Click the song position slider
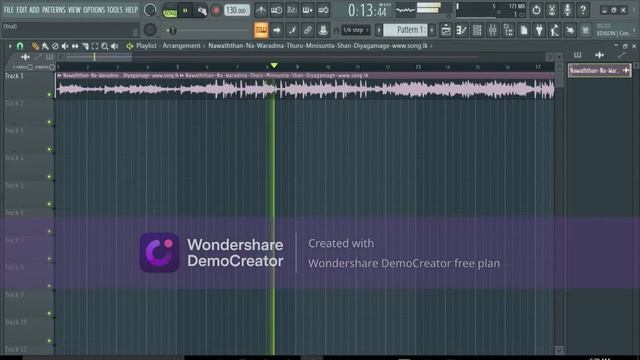 coord(208,30)
